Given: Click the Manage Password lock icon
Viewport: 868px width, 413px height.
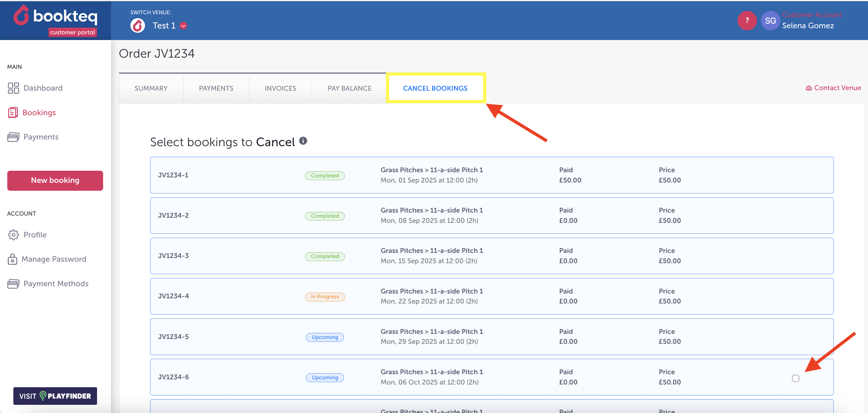Looking at the screenshot, I should click(x=12, y=259).
